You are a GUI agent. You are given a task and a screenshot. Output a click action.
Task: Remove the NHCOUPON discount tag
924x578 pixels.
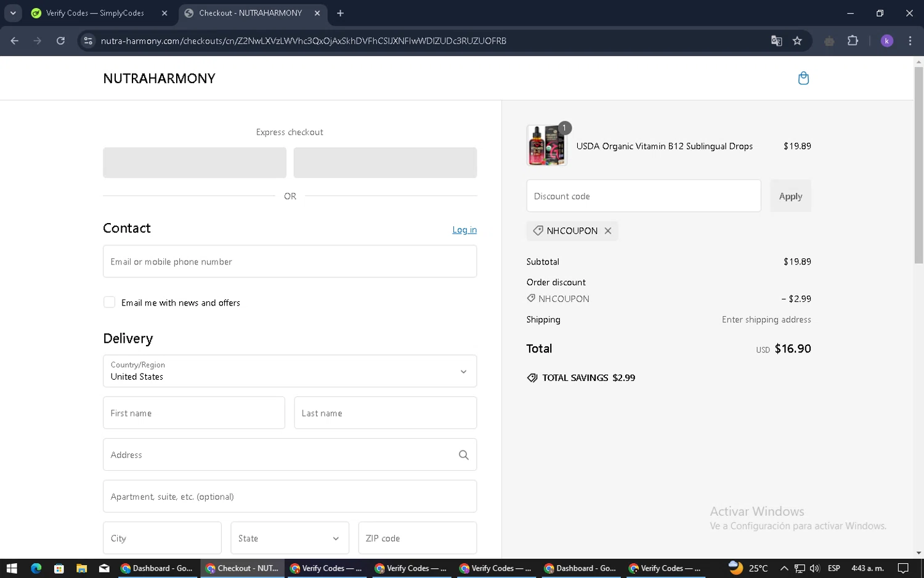pyautogui.click(x=608, y=230)
